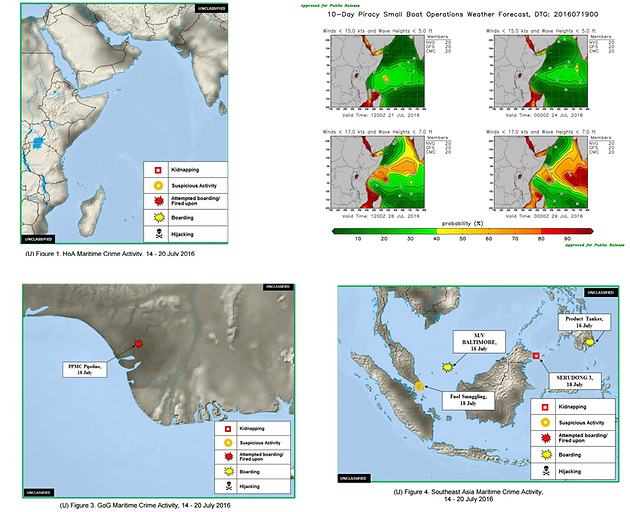Click the yellow boarding marker for MV Baltimore

[447, 367]
